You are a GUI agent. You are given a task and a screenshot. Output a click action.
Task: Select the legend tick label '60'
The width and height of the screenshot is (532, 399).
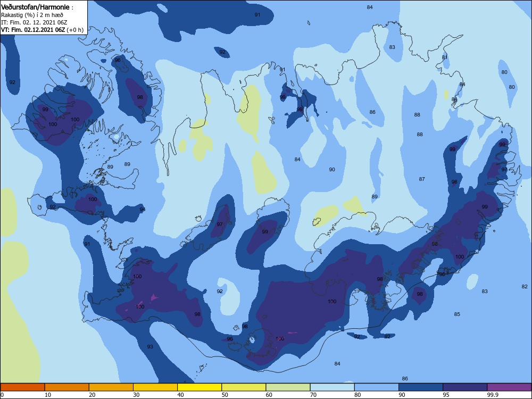tap(269, 395)
